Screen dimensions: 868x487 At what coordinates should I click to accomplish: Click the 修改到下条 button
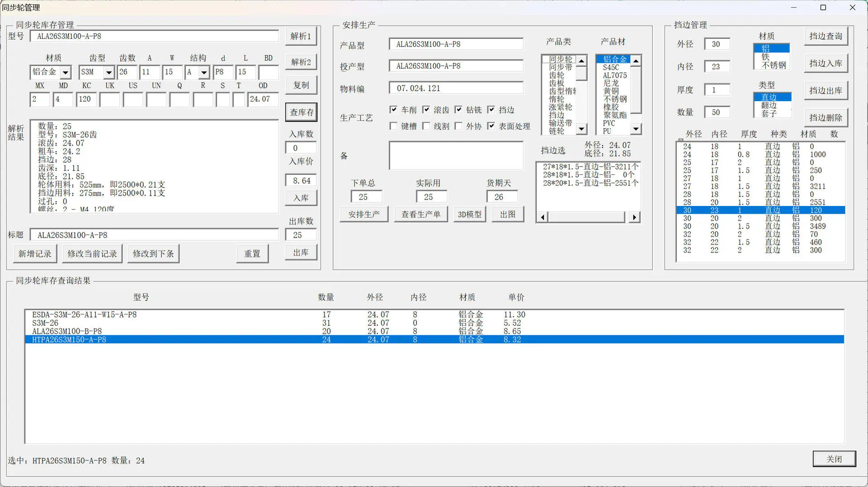[153, 254]
